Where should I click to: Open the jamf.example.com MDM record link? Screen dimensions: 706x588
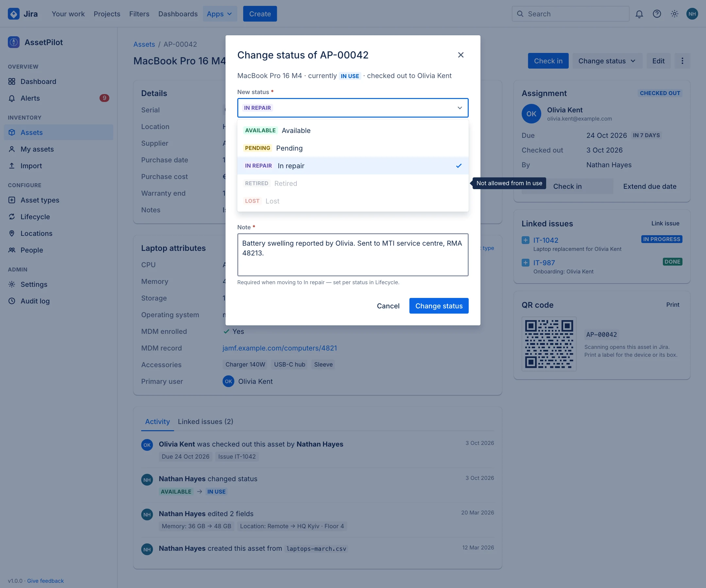[x=279, y=348]
